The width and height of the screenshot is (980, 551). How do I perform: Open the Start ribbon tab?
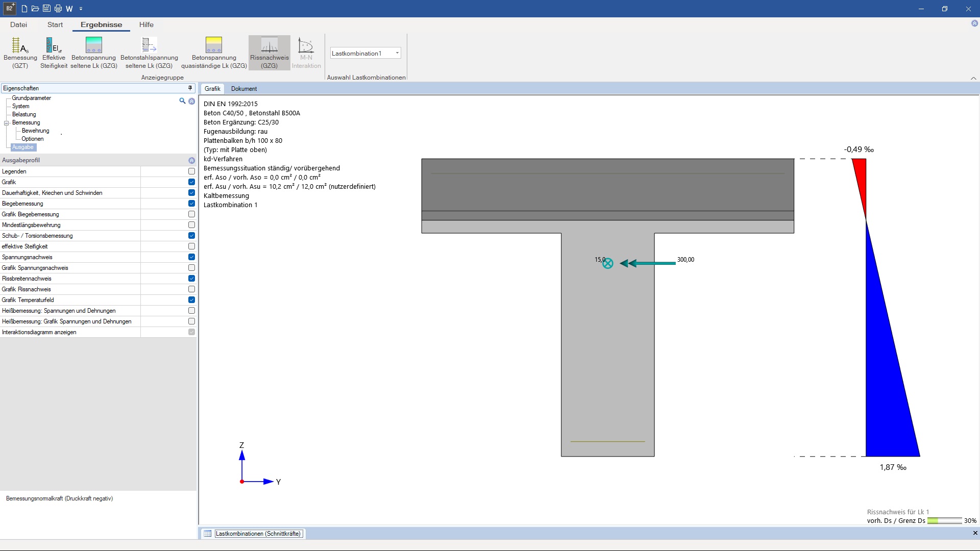[55, 24]
